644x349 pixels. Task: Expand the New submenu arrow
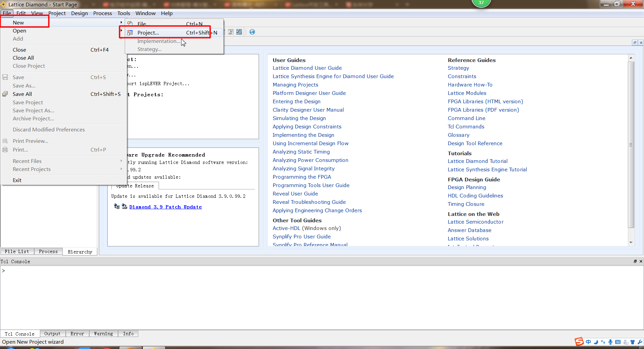point(121,22)
